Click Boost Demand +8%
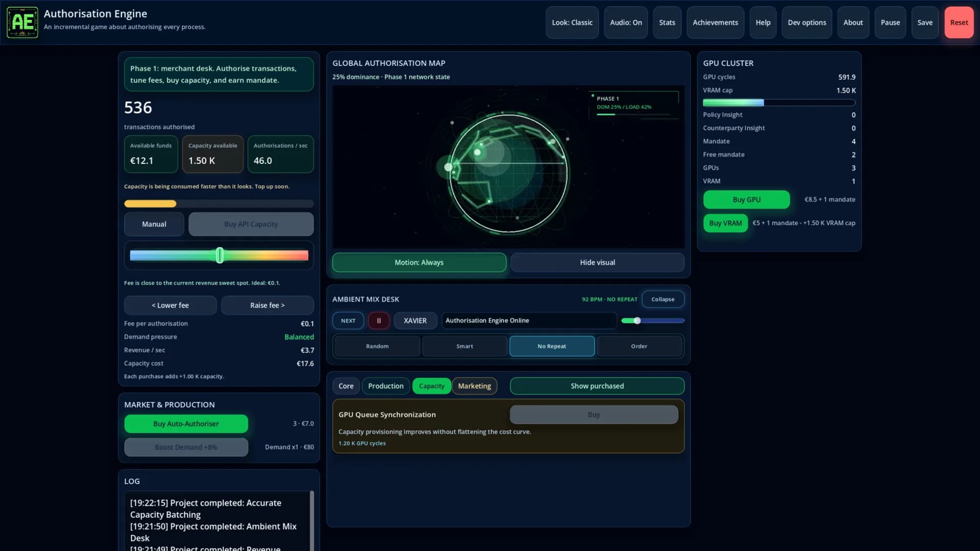Image resolution: width=980 pixels, height=551 pixels. pos(186,447)
